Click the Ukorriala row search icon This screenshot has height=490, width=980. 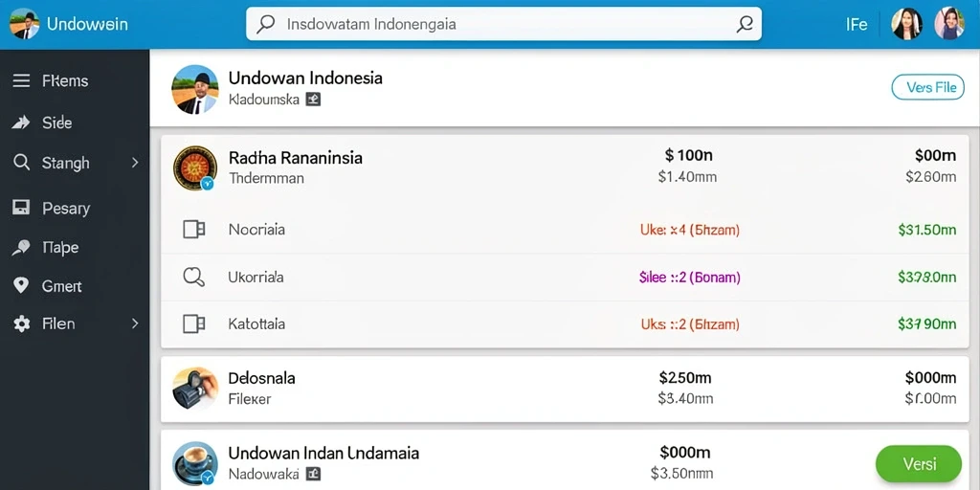point(193,277)
